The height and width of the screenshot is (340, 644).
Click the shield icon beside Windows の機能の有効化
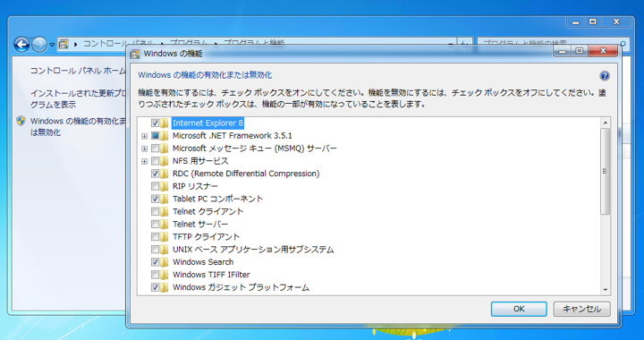click(21, 121)
